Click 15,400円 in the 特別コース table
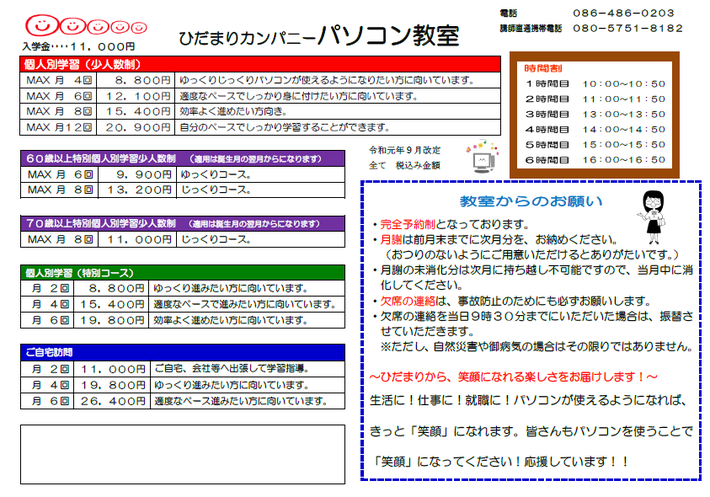 [x=111, y=304]
